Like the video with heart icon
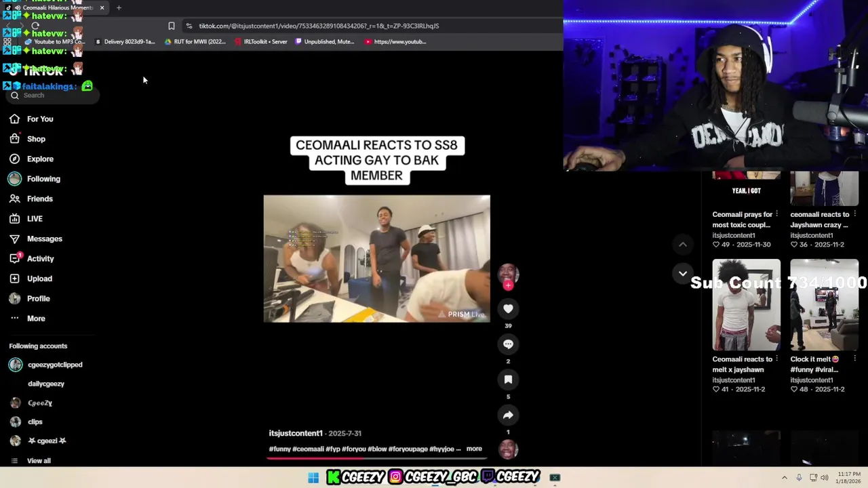 coord(508,309)
